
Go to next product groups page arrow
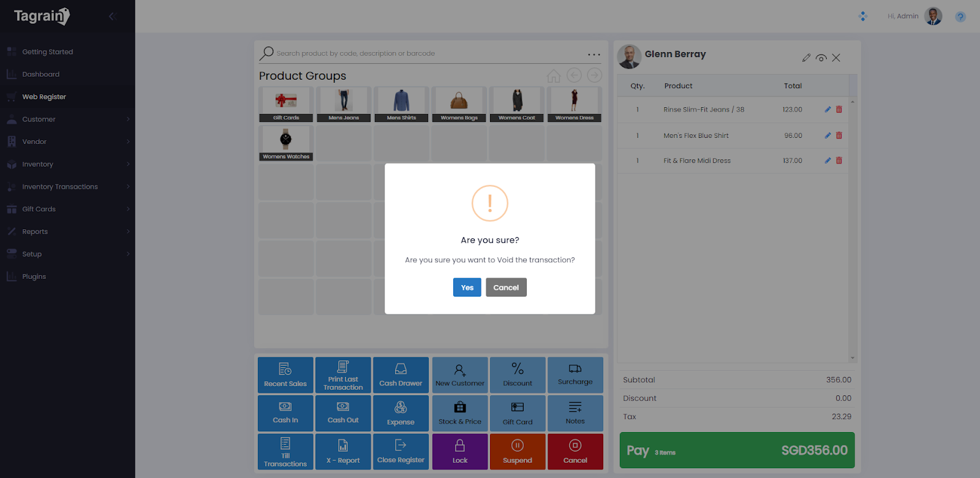(x=594, y=75)
